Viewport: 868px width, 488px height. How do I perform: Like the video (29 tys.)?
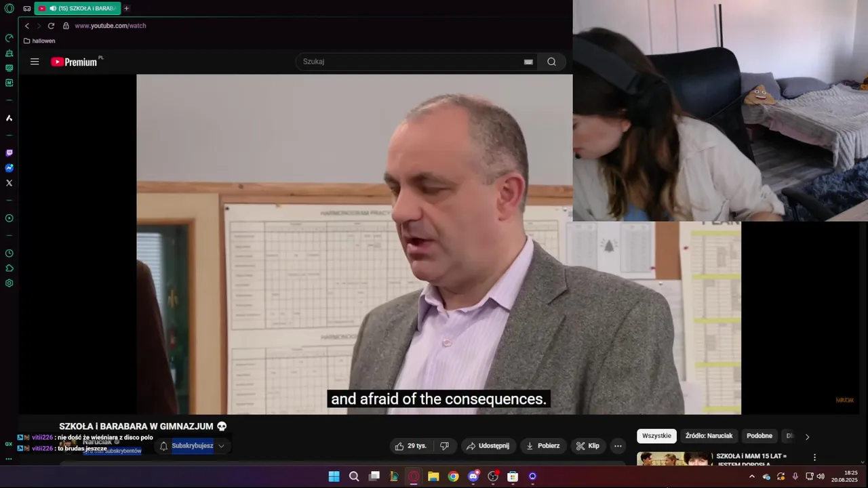pos(412,446)
